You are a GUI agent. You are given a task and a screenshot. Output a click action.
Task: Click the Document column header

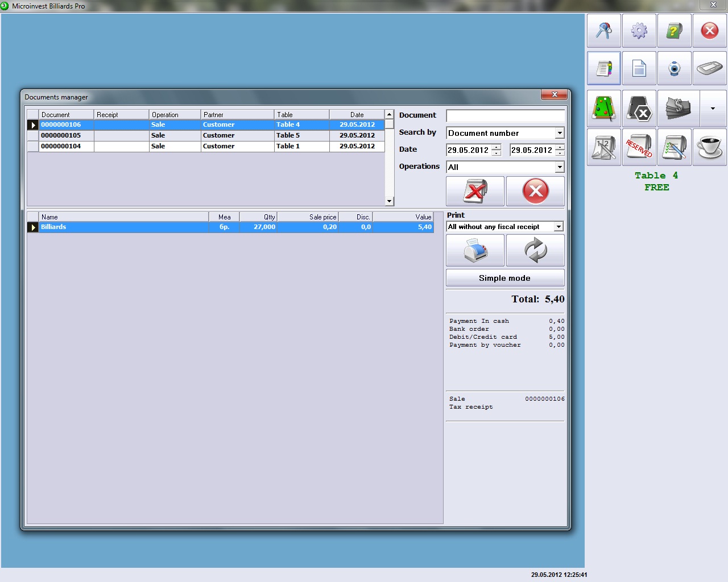[66, 115]
